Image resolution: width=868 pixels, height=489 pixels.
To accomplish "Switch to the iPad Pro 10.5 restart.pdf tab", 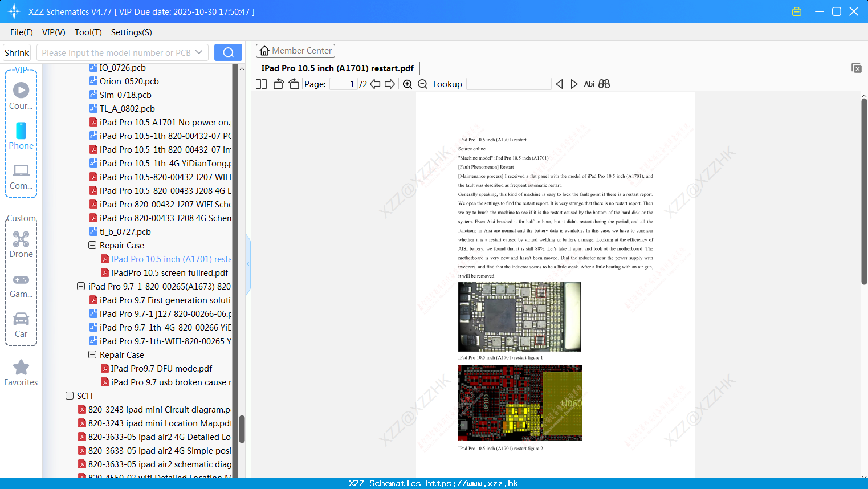I will [x=337, y=68].
